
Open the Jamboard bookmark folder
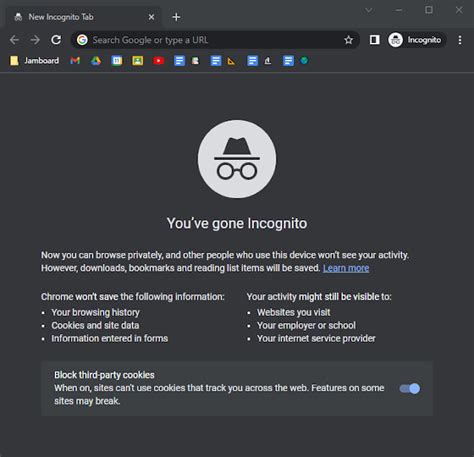[x=34, y=61]
